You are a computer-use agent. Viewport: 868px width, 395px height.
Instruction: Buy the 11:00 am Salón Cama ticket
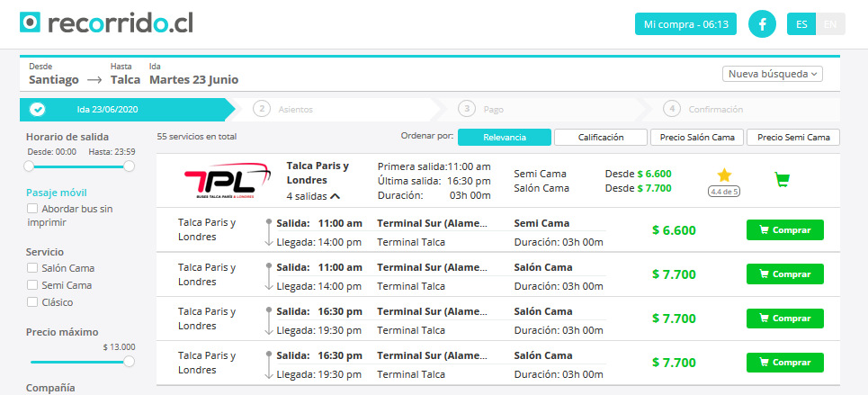785,274
